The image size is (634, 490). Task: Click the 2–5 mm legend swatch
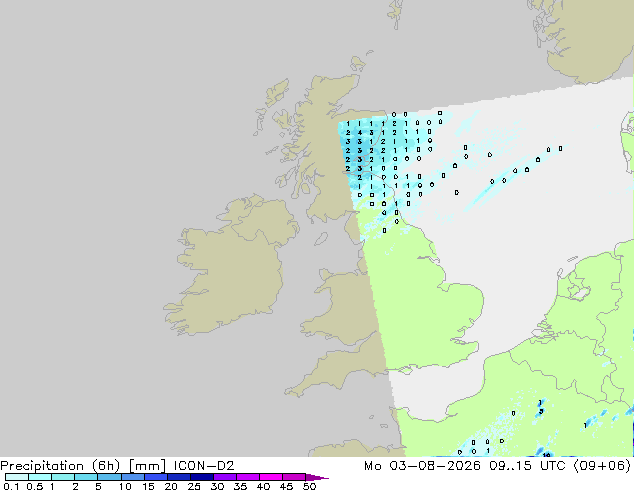pos(86,477)
